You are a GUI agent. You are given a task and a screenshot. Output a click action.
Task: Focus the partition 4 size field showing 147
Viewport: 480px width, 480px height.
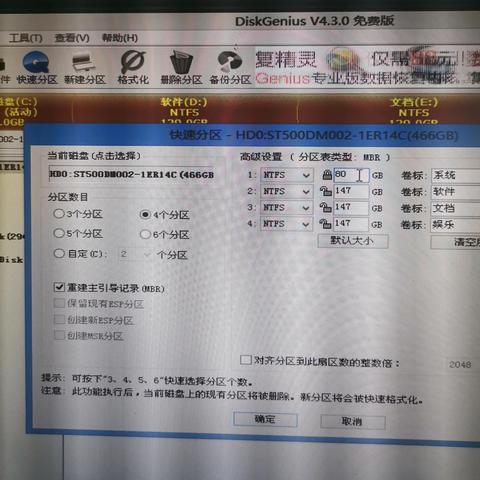pyautogui.click(x=351, y=224)
